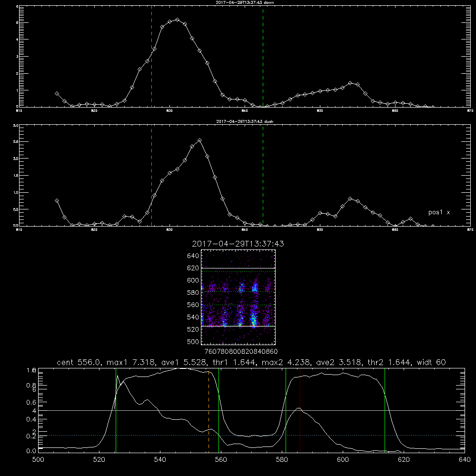Click the first diamond data point of dusk curve

click(57, 201)
